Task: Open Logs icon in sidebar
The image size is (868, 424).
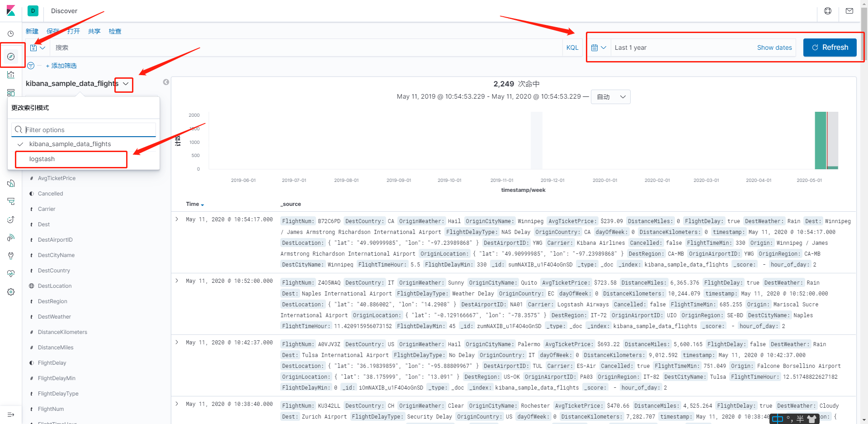Action: tap(11, 183)
